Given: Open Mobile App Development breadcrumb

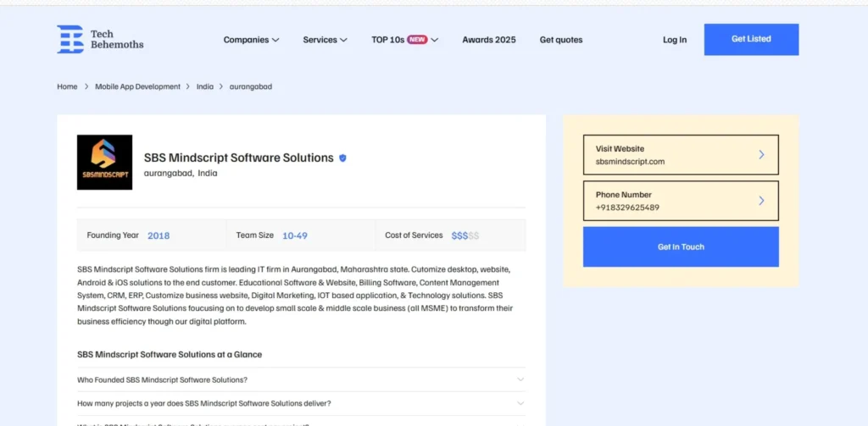Looking at the screenshot, I should tap(138, 87).
